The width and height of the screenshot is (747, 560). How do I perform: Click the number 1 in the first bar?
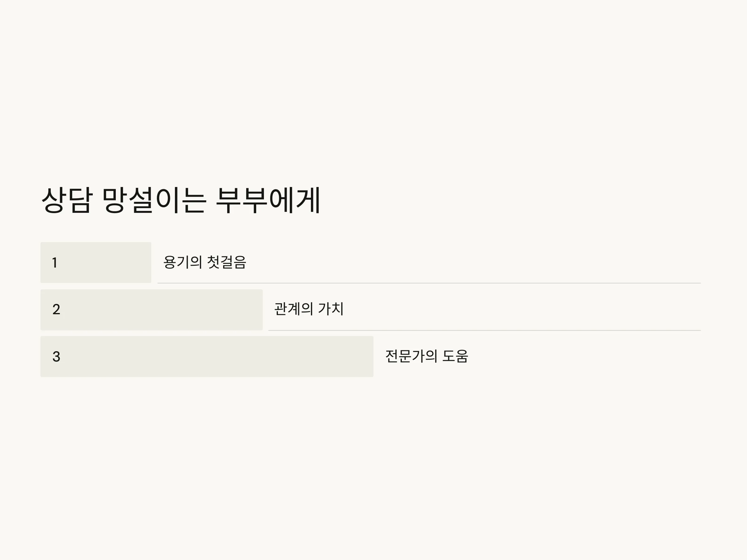click(x=55, y=263)
